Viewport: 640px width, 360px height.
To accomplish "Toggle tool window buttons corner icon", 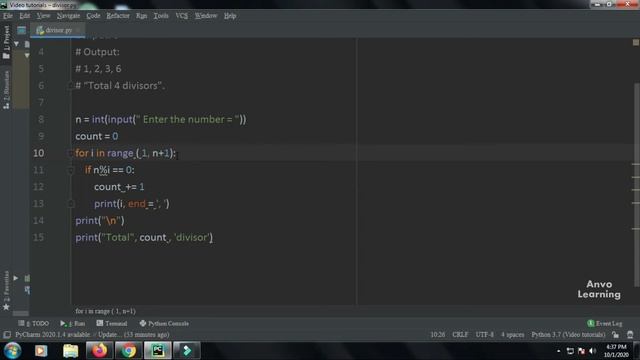I will coord(7,335).
